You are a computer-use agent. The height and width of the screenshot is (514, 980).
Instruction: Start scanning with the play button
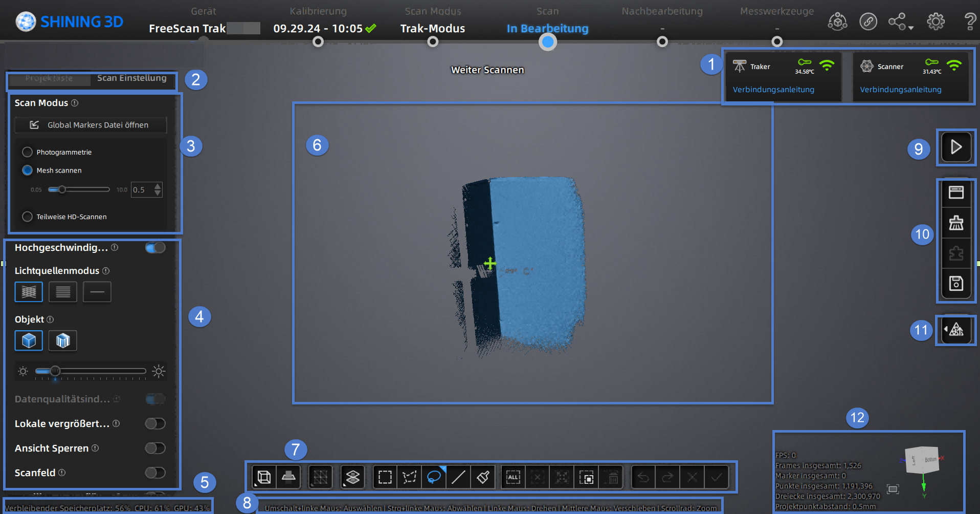tap(956, 147)
